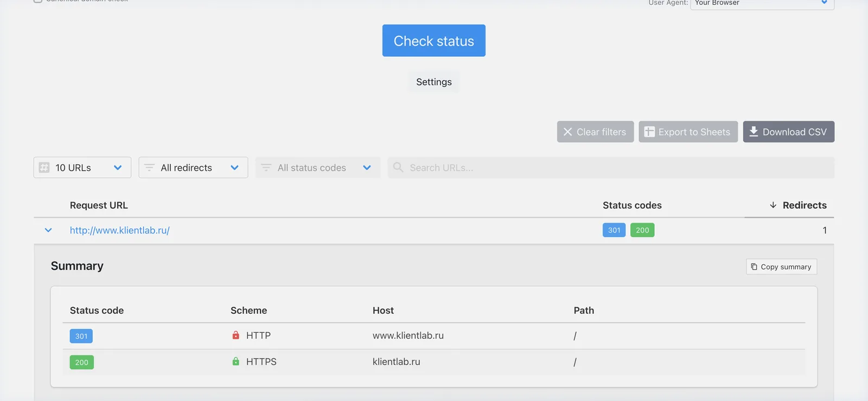The width and height of the screenshot is (868, 401).
Task: Click the clipboard icon in Copy summary
Action: [754, 267]
